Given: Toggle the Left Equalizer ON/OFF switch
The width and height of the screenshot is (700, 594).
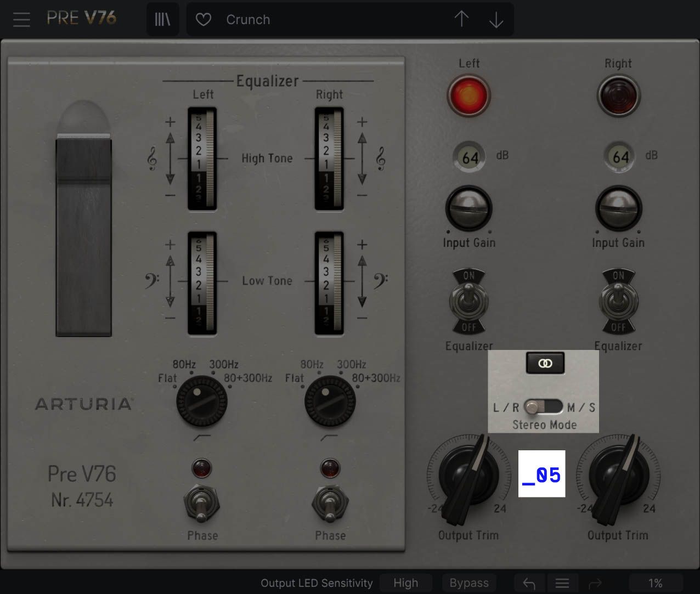Looking at the screenshot, I should click(x=468, y=301).
